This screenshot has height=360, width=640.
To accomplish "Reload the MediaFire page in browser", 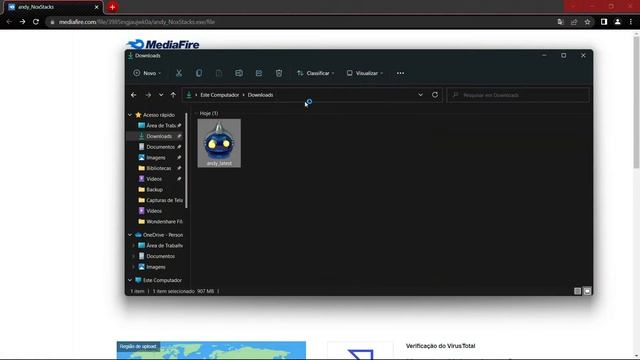I will point(36,22).
